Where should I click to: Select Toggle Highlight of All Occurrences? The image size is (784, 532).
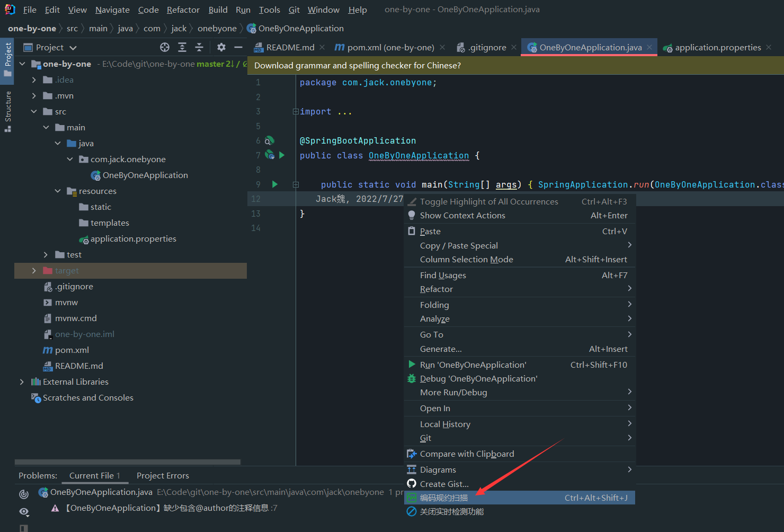pos(488,201)
